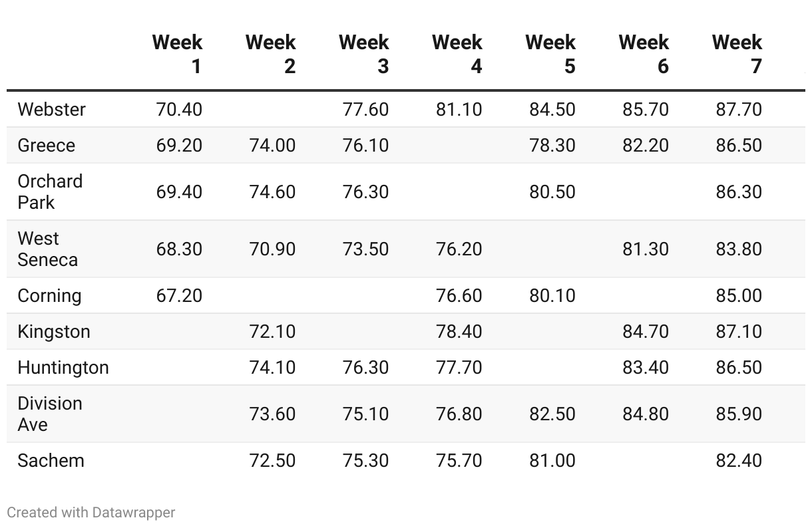
Task: Click the Kingston row label
Action: (x=54, y=331)
